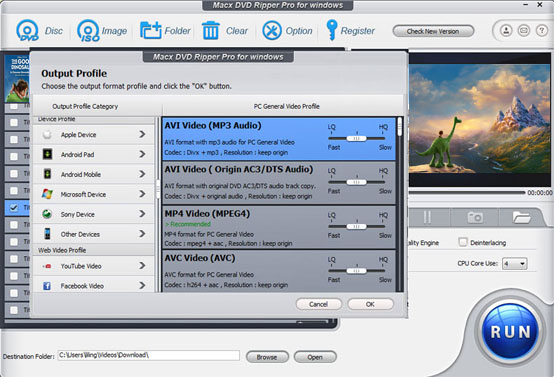This screenshot has height=377, width=554.
Task: Toggle the Deinterlacing checkbox
Action: coord(462,242)
